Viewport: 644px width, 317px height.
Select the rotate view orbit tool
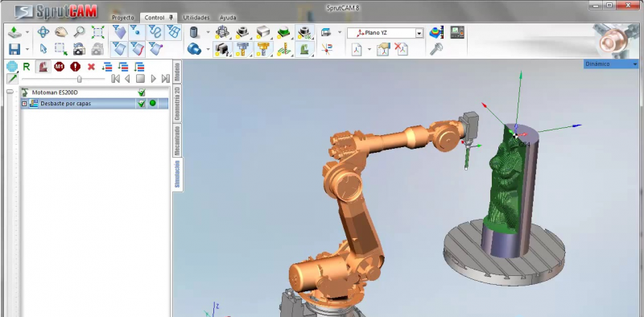tap(43, 32)
